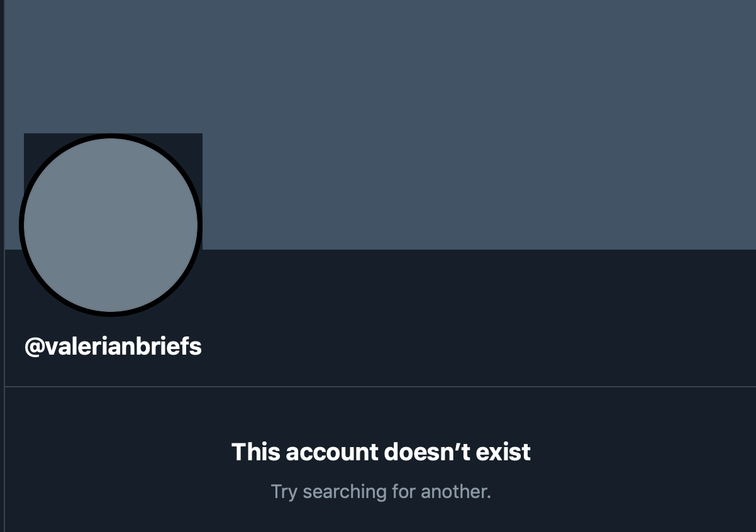
Task: Click the grey circular profile avatar placeholder
Action: 111,224
